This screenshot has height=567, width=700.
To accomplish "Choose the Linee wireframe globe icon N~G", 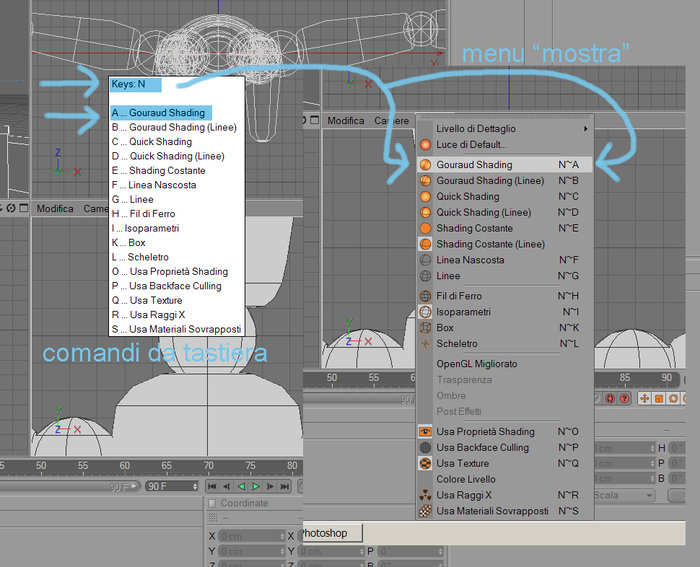I will pos(425,276).
